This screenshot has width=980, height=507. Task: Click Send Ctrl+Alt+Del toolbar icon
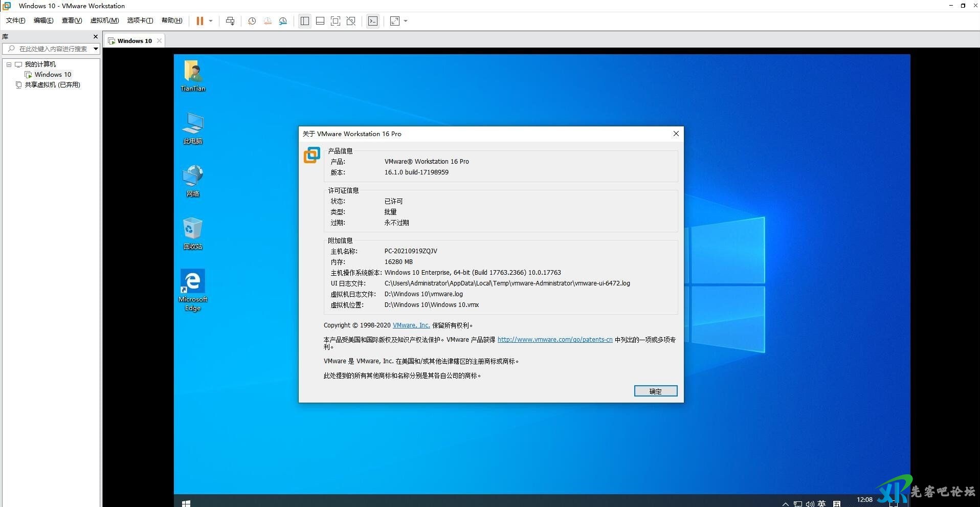point(230,21)
